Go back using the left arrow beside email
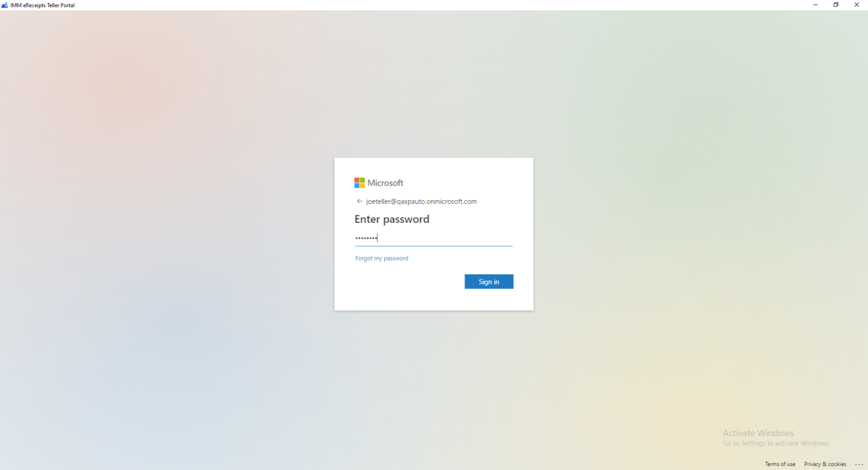Viewport: 868px width, 470px height. click(360, 201)
